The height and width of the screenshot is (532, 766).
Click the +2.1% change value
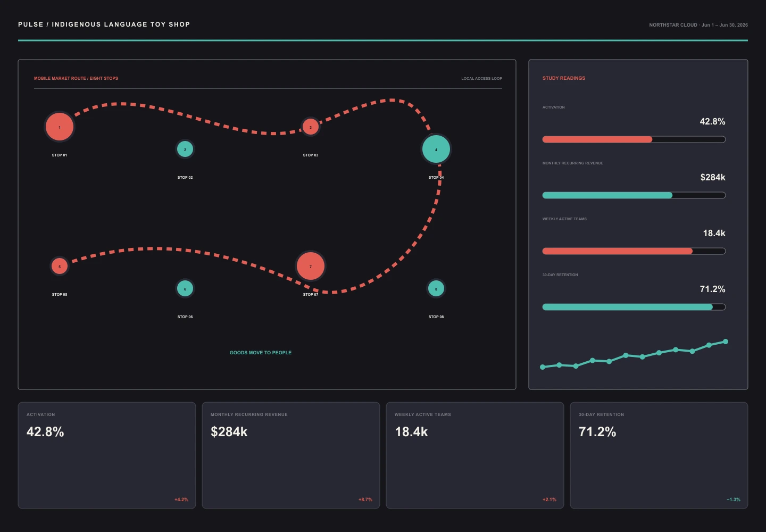(549, 500)
